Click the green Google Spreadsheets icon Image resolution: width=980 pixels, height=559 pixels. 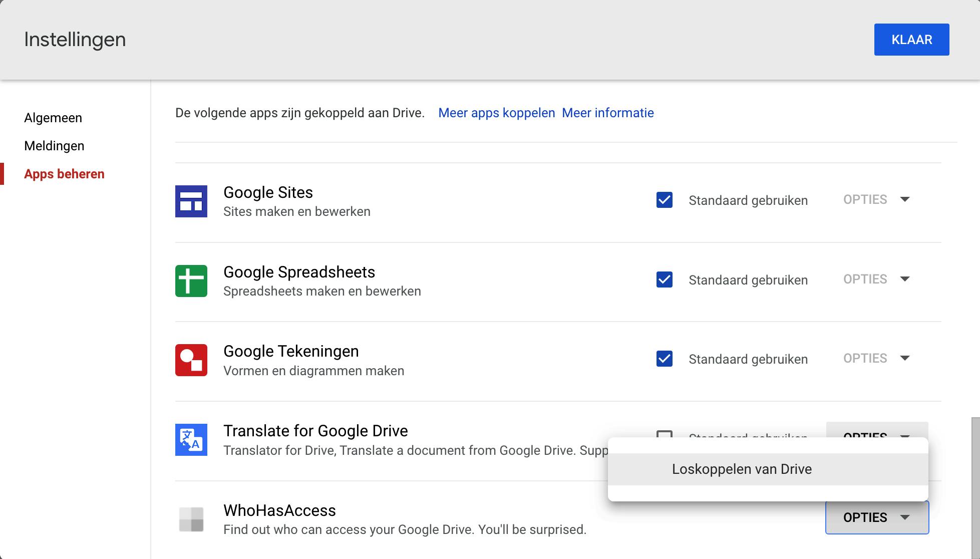[x=191, y=281]
